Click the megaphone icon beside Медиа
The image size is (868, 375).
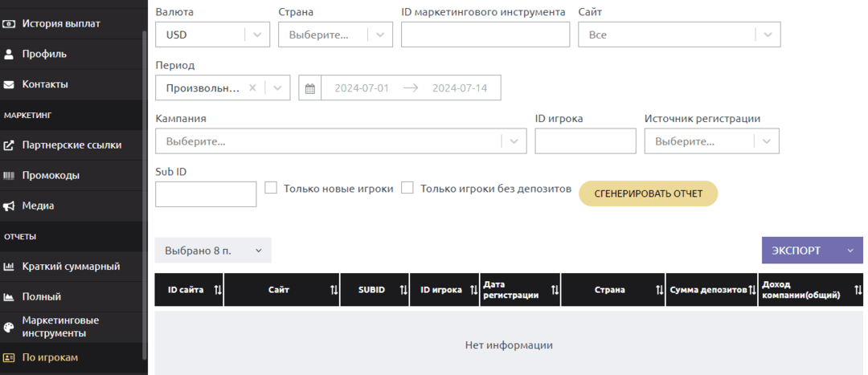(9, 206)
